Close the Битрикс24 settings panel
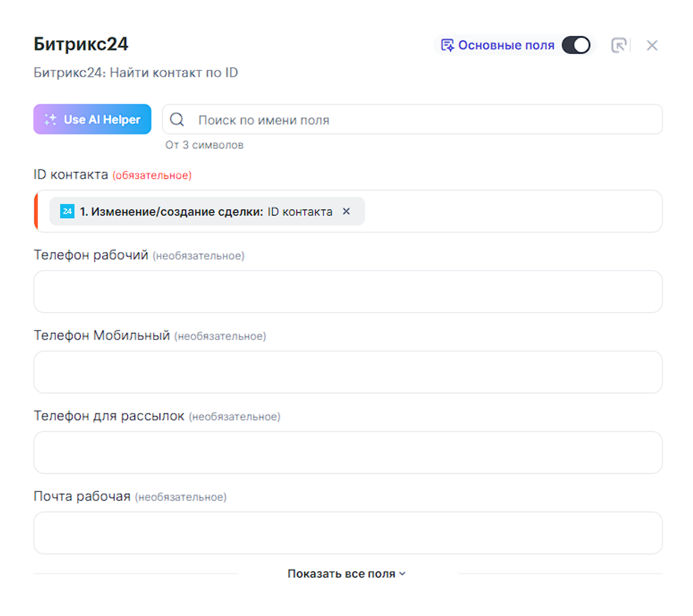693x616 pixels. coord(652,45)
